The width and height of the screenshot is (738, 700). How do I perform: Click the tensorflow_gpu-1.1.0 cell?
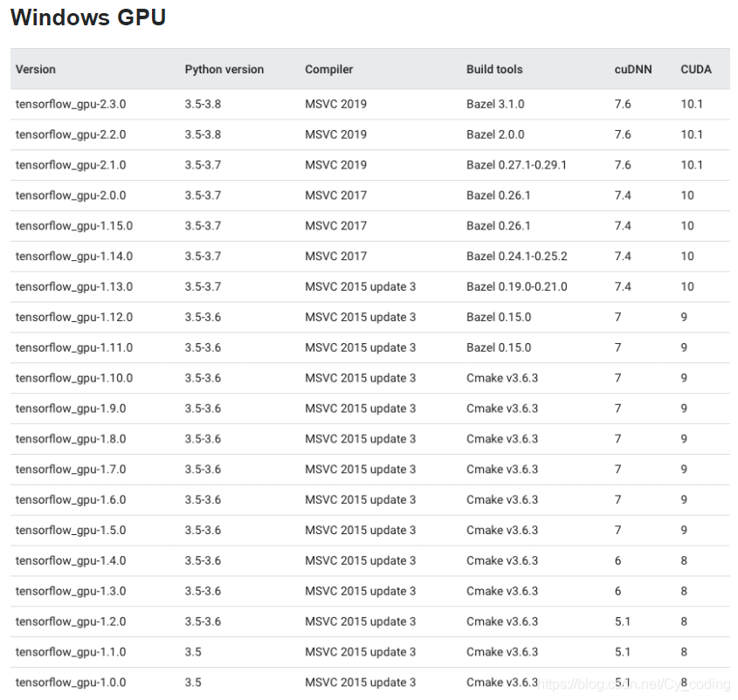click(71, 652)
